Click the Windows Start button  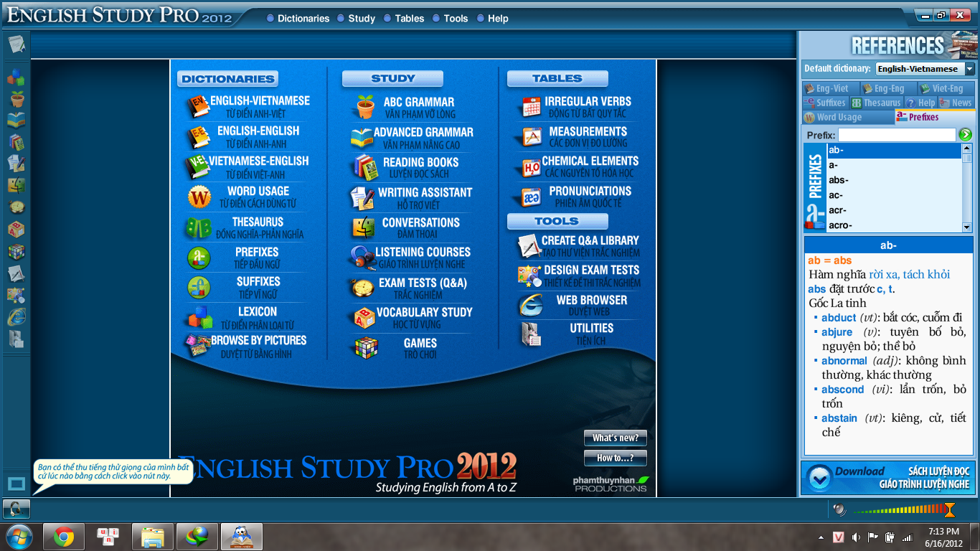(x=18, y=537)
